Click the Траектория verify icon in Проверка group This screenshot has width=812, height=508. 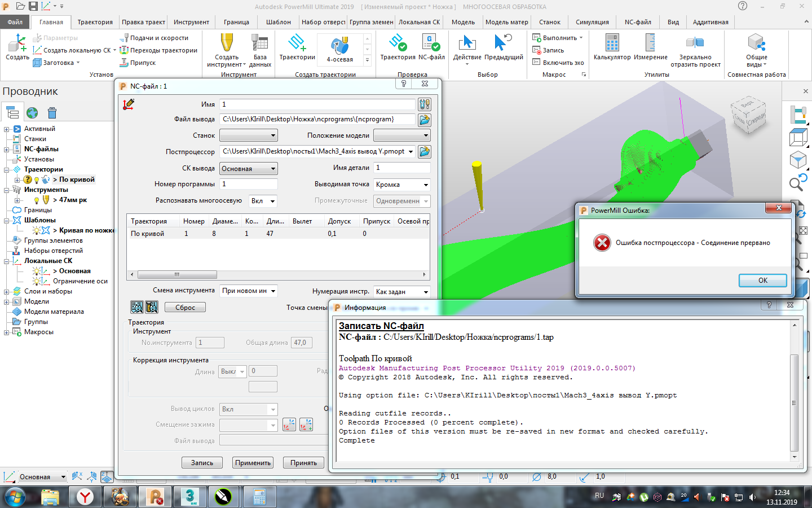pyautogui.click(x=398, y=46)
